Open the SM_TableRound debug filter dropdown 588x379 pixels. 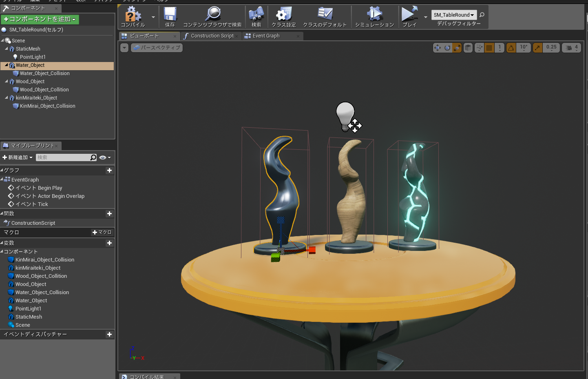pos(454,15)
